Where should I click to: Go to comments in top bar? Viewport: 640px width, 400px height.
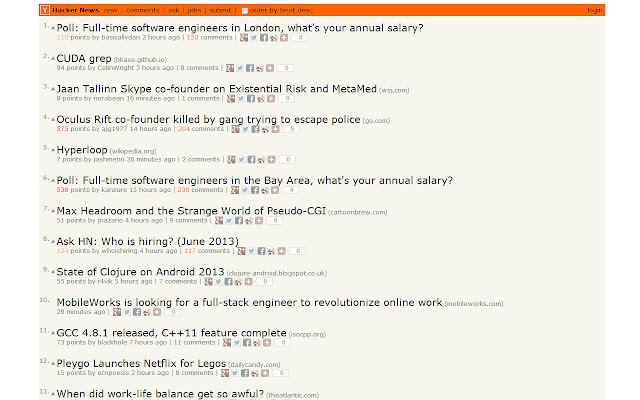tap(142, 10)
